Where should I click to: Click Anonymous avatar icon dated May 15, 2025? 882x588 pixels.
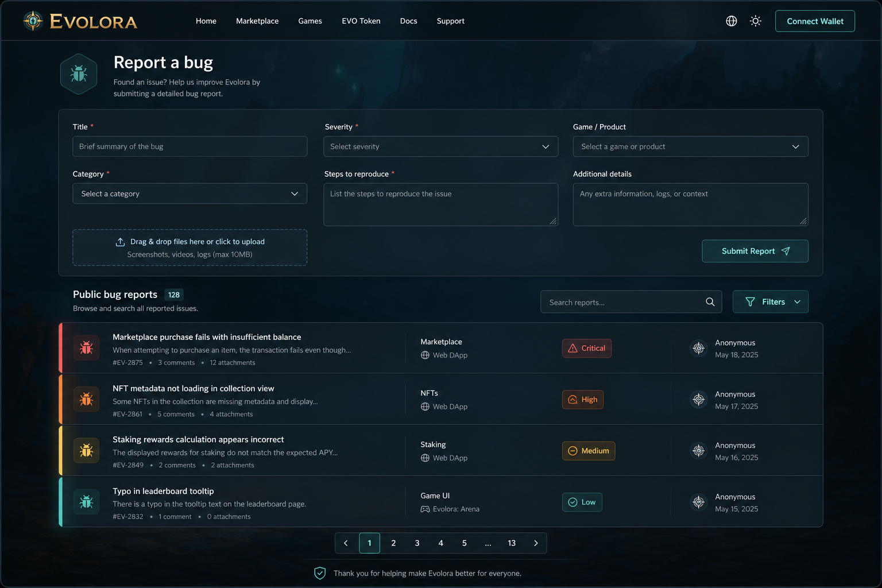point(699,502)
